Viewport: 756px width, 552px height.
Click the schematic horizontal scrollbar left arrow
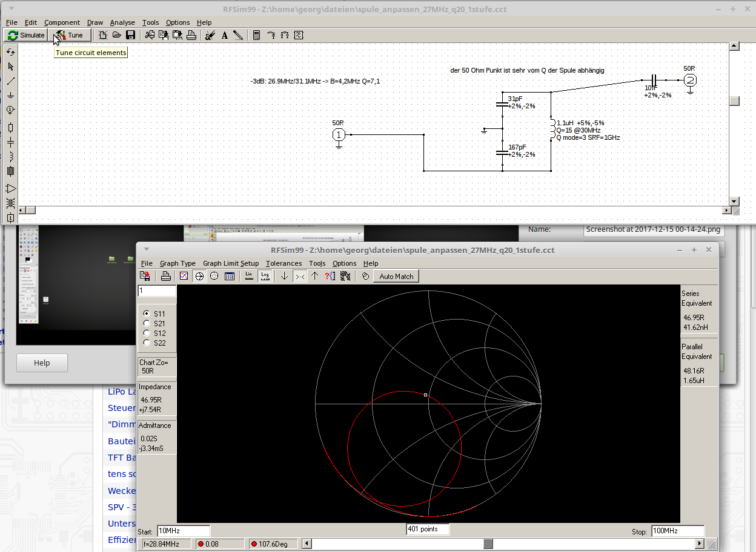pos(22,210)
